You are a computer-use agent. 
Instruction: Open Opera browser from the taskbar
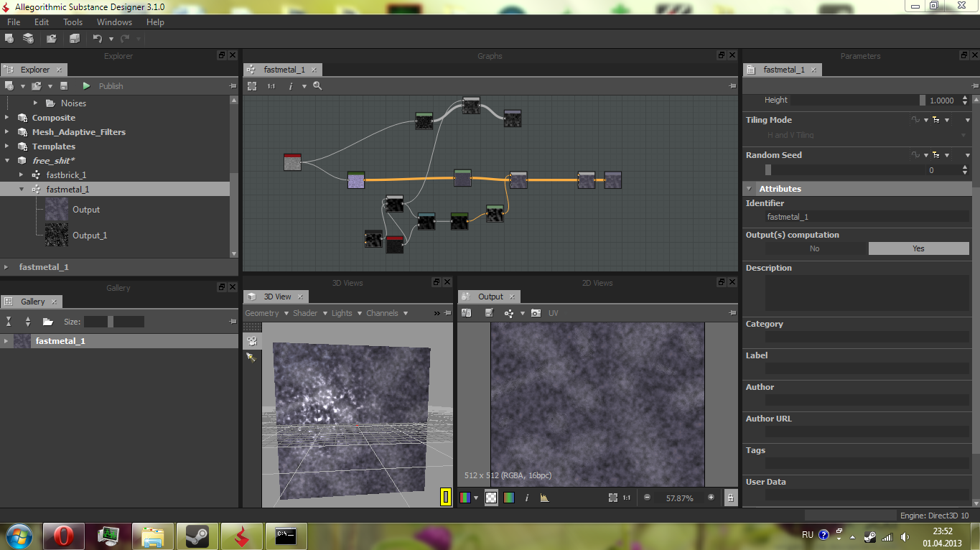(x=64, y=536)
